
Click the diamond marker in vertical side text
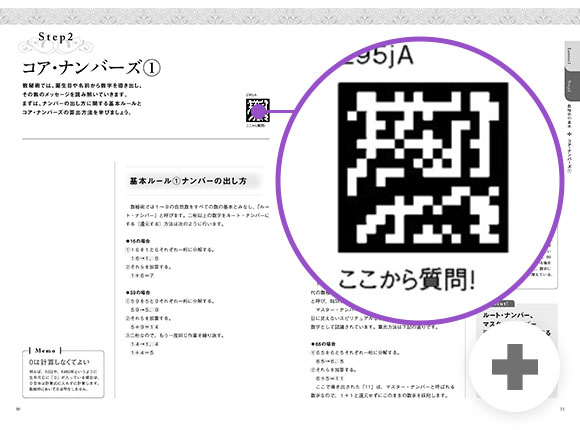coord(569,134)
